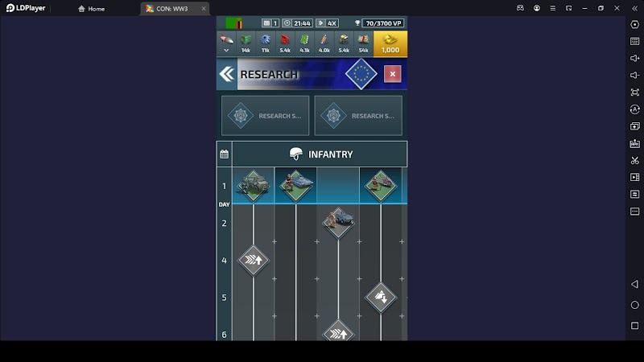This screenshot has height=362, width=644.
Task: Switch to the Home tab in LDPlayer
Action: point(91,9)
